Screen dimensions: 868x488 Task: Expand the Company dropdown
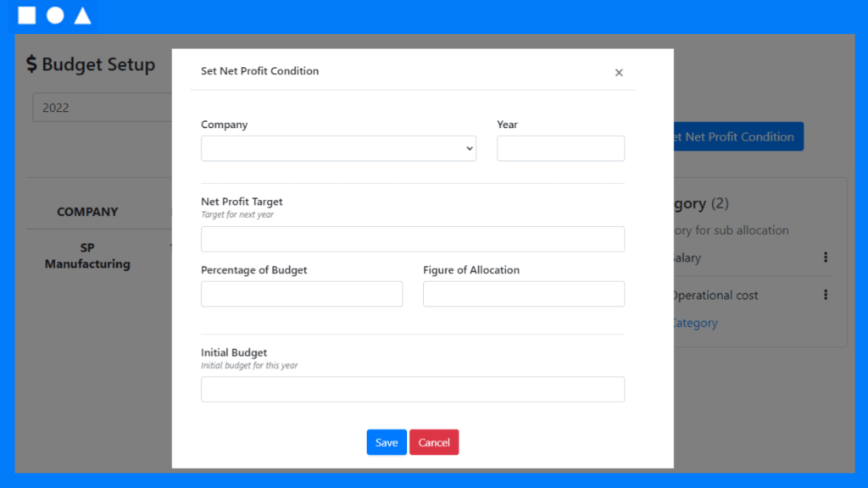point(338,148)
